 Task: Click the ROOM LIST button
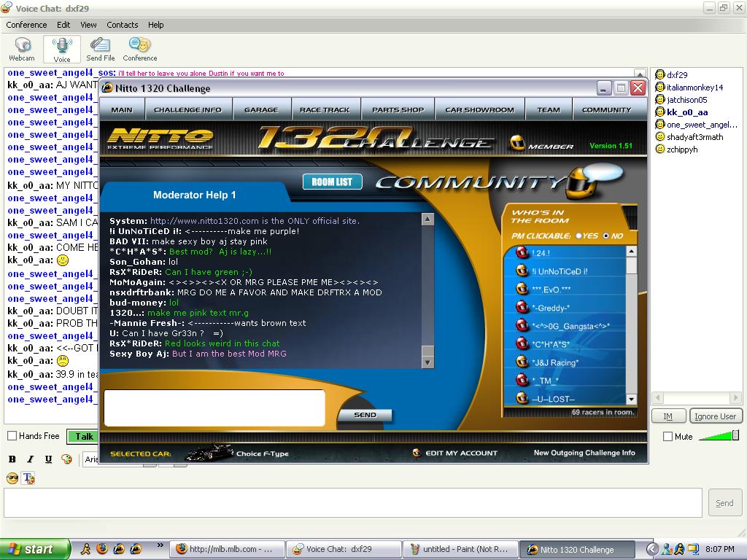332,182
